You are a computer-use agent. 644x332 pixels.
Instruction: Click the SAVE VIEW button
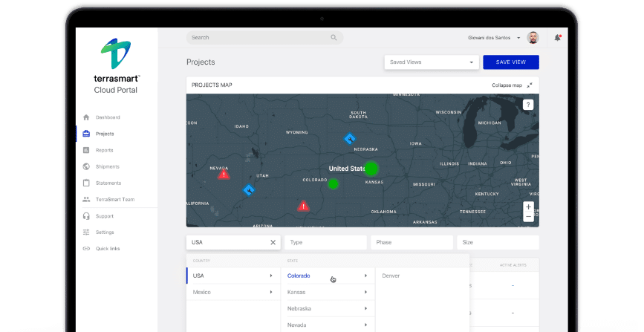pyautogui.click(x=510, y=62)
